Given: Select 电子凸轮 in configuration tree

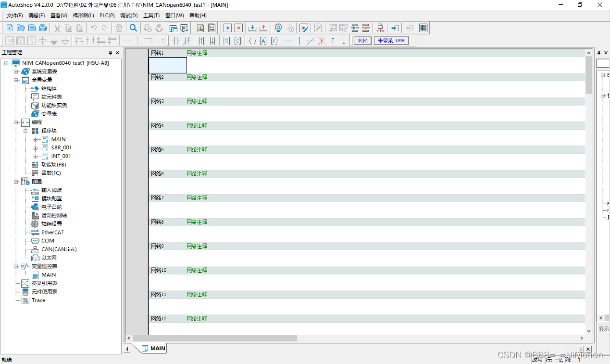Looking at the screenshot, I should click(51, 207).
